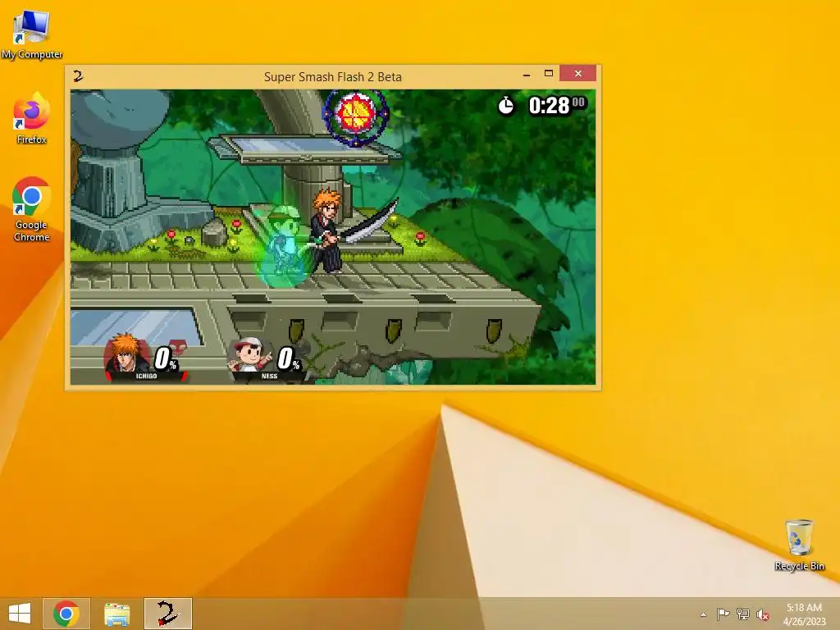Click the green glowing Ness character

point(283,246)
